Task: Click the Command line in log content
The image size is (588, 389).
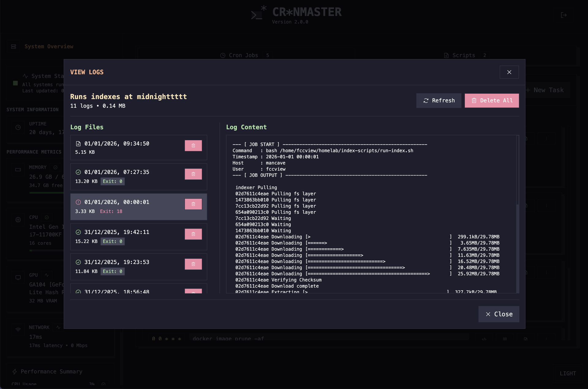Action: point(323,151)
